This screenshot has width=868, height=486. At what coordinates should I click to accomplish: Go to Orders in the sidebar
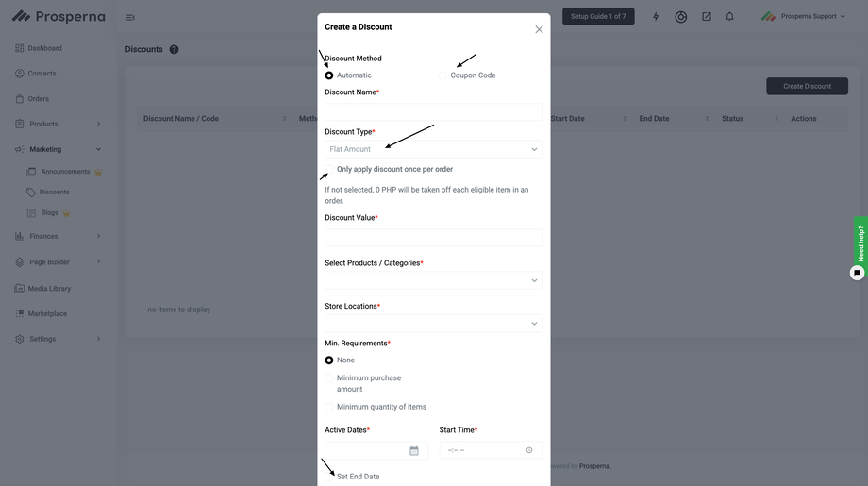(x=38, y=98)
